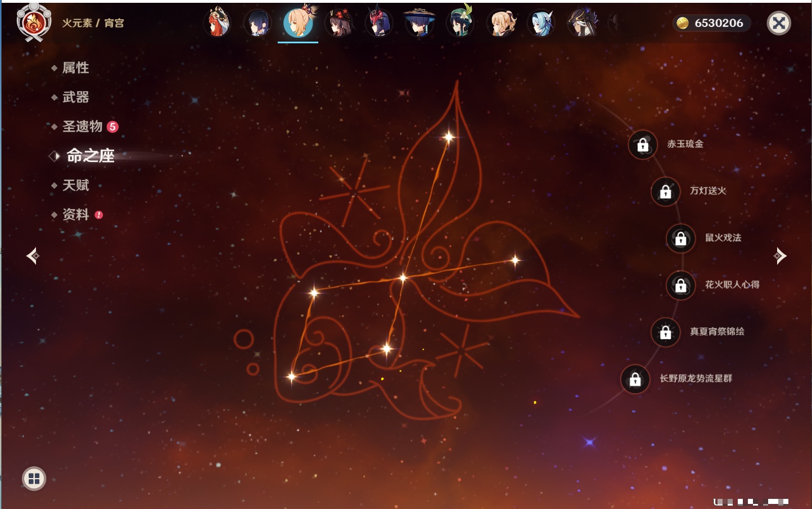Image resolution: width=812 pixels, height=509 pixels.
Task: Click Yoimiya's highlighted avatar
Action: pyautogui.click(x=298, y=22)
